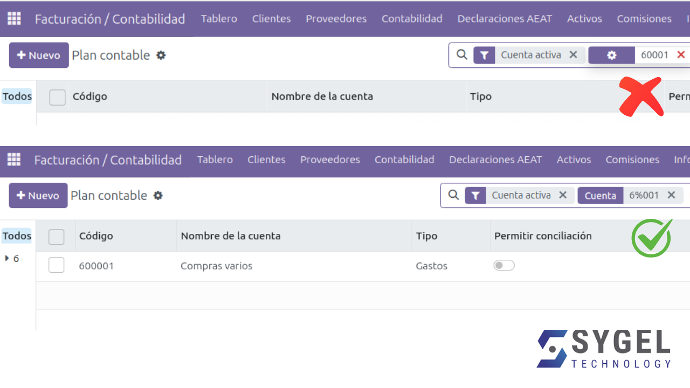Sort by Tipo in lower table

pyautogui.click(x=427, y=236)
